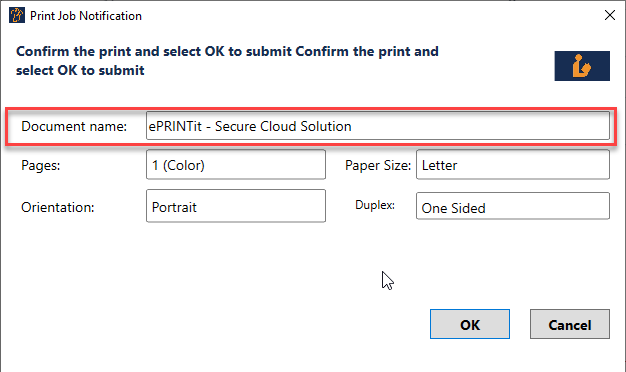This screenshot has width=626, height=372.
Task: Click the orange reader logo at top right
Action: coord(582,66)
